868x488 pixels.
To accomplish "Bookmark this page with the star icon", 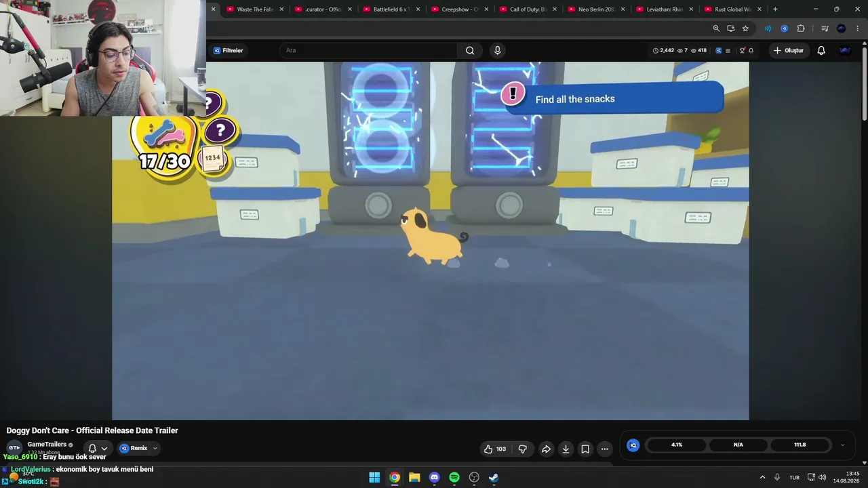I will click(745, 28).
